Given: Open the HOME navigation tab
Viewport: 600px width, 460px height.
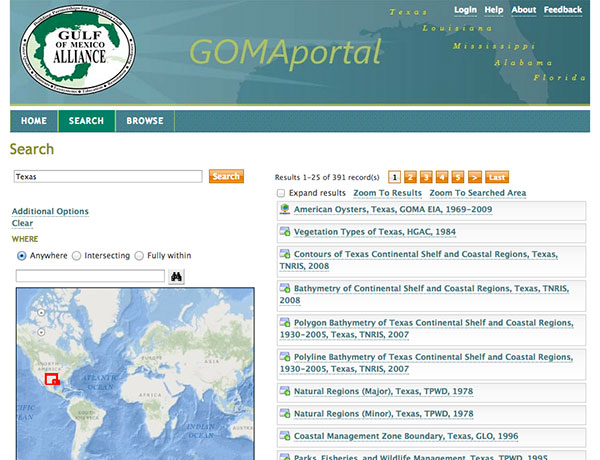Looking at the screenshot, I should click(x=34, y=121).
